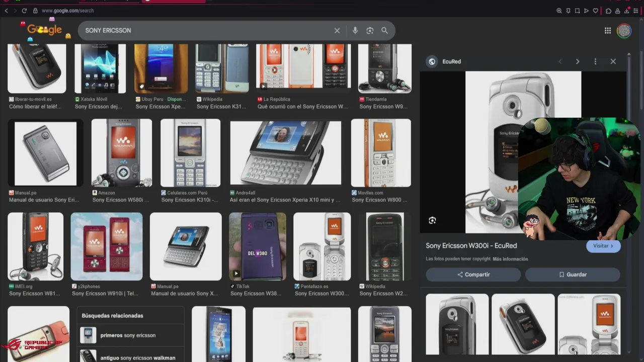Close the image preview panel

point(613,61)
